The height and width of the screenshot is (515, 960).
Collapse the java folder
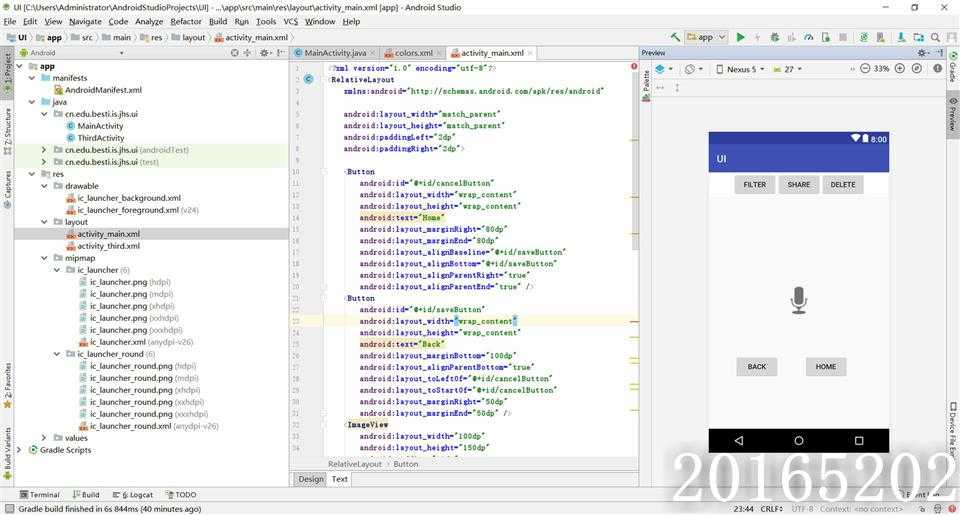tap(32, 102)
